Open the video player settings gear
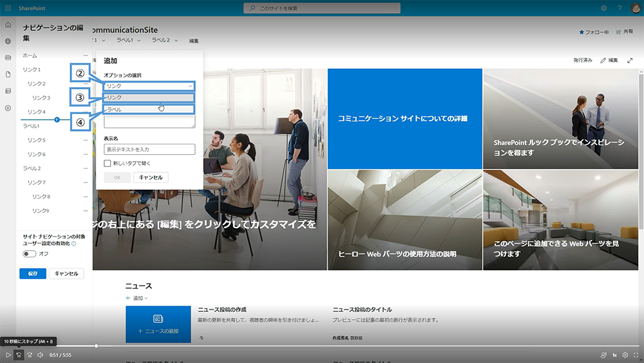This screenshot has width=644, height=363. coord(625,355)
